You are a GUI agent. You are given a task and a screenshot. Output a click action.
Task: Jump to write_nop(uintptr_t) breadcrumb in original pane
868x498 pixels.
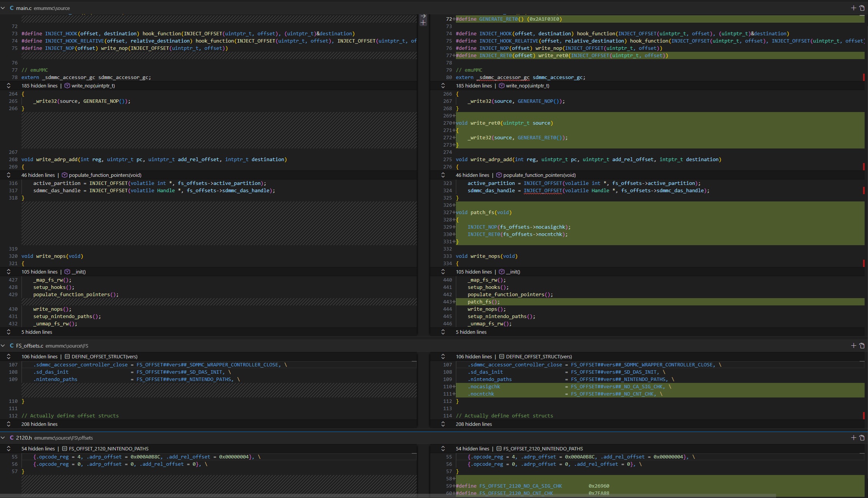(x=93, y=86)
